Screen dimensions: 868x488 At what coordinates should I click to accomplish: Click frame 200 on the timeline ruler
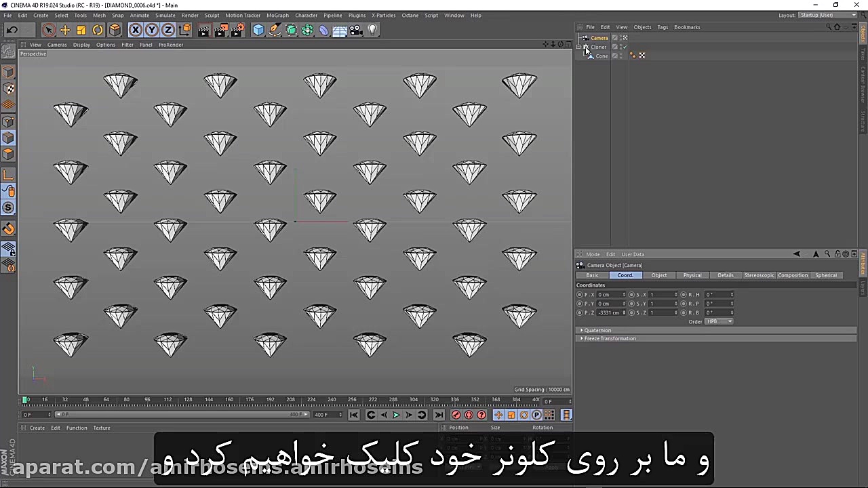click(280, 400)
